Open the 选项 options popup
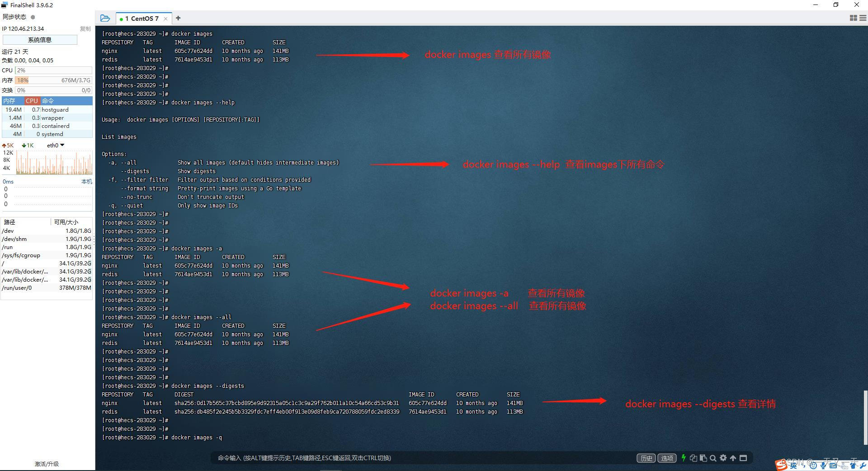This screenshot has height=471, width=868. coord(667,458)
